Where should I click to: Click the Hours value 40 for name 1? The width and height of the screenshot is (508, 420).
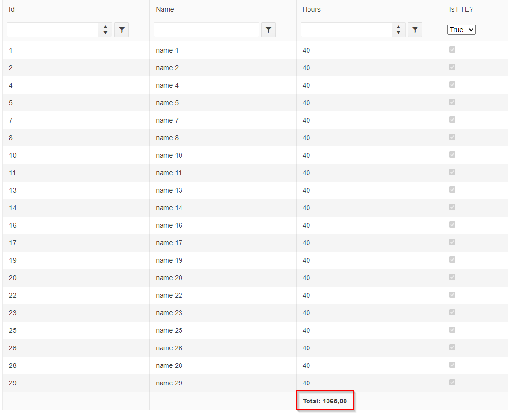[x=306, y=50]
